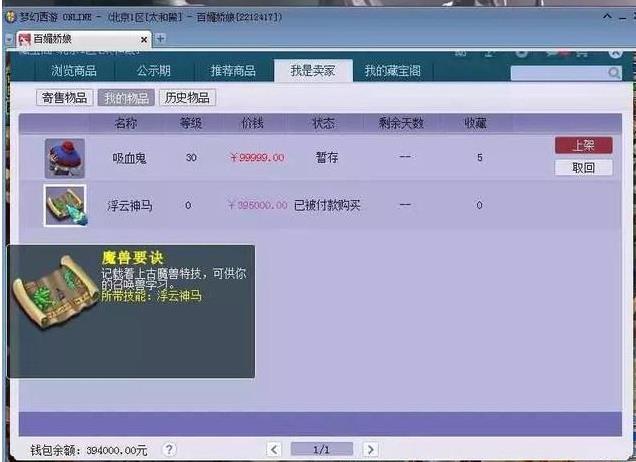
Task: Select the 百媚娇娘 window tab
Action: 83,39
